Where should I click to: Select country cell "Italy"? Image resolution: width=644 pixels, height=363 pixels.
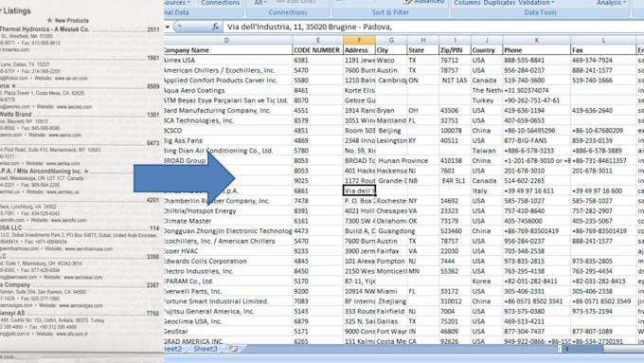487,191
